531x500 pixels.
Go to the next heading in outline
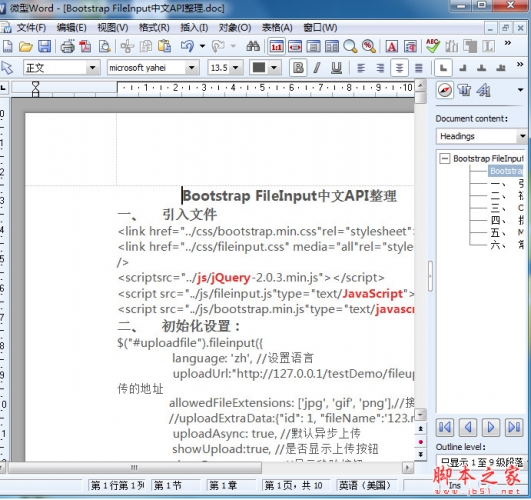[491, 427]
